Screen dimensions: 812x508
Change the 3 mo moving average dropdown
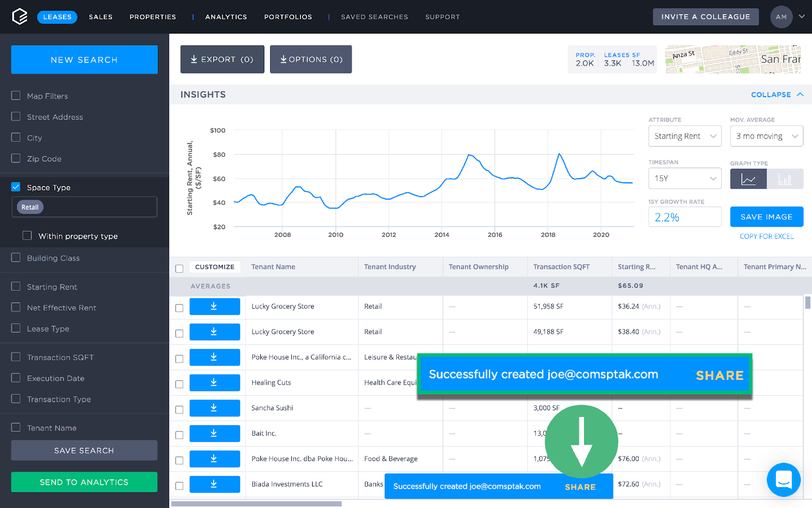pyautogui.click(x=766, y=136)
